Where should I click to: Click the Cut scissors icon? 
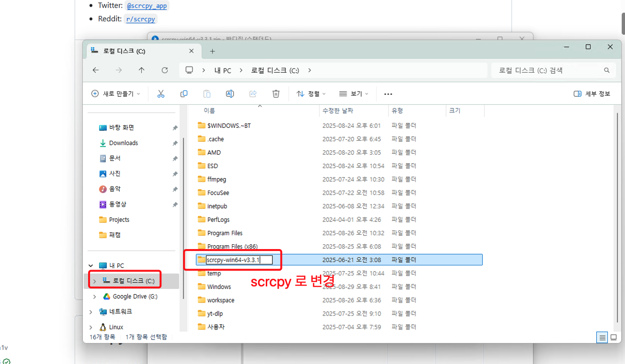coord(161,94)
